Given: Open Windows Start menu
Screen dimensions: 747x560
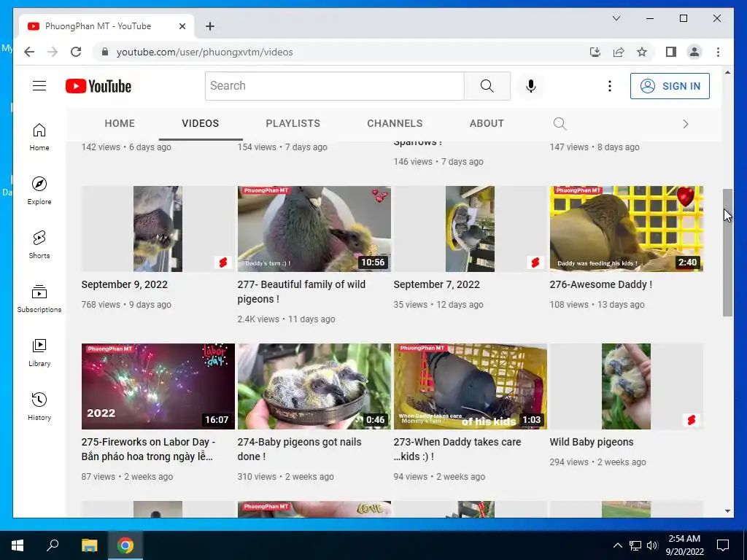Looking at the screenshot, I should 18,545.
